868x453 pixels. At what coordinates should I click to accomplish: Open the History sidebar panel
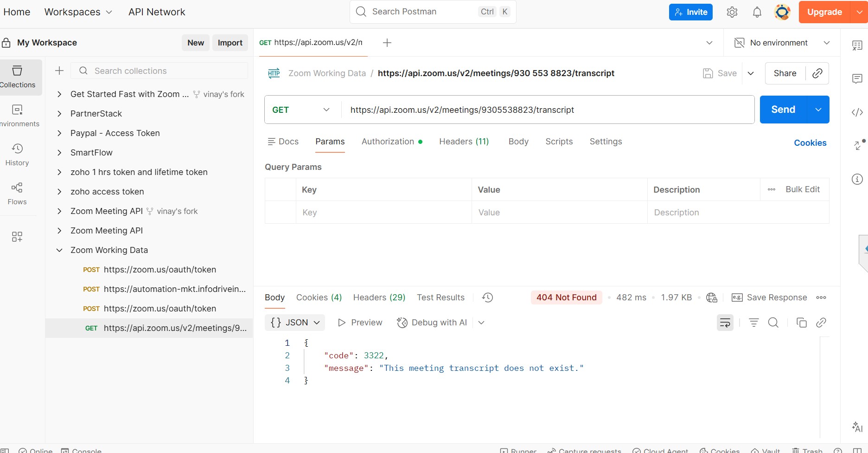pos(18,155)
